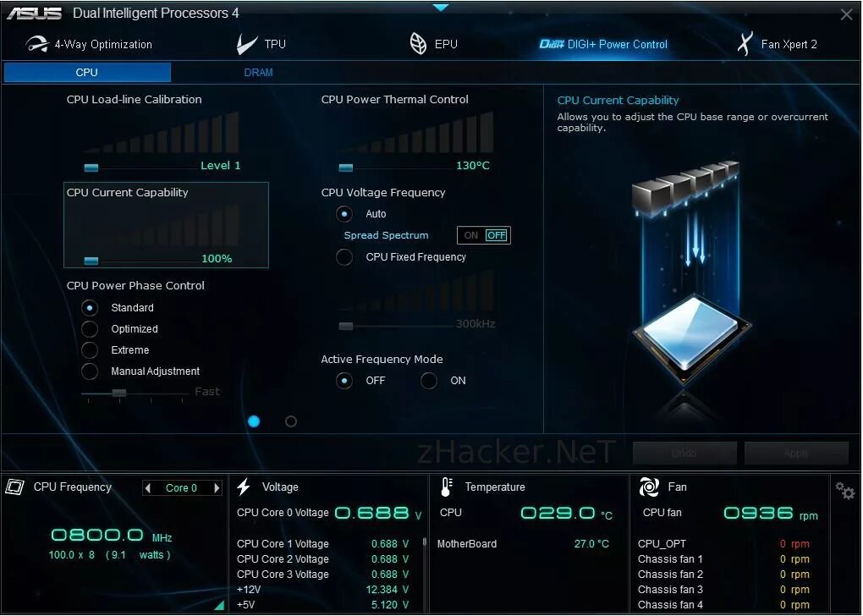Click the Voltage lightning bolt icon
The image size is (863, 616).
pos(244,487)
